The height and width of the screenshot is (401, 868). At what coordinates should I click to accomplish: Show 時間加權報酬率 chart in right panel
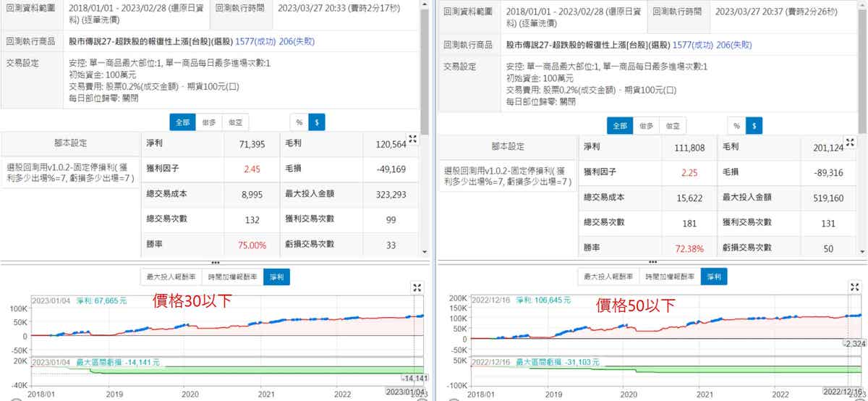click(x=669, y=277)
